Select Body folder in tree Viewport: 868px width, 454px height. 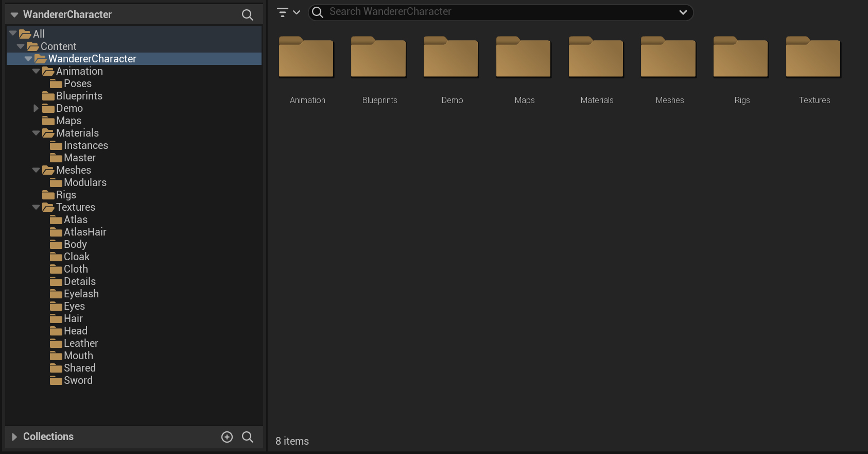pos(68,244)
